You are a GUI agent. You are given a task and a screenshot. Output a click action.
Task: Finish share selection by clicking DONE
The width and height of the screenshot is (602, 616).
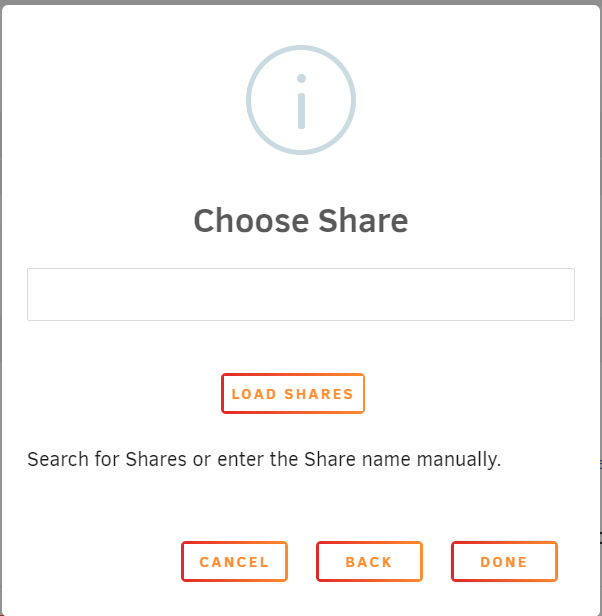[505, 562]
